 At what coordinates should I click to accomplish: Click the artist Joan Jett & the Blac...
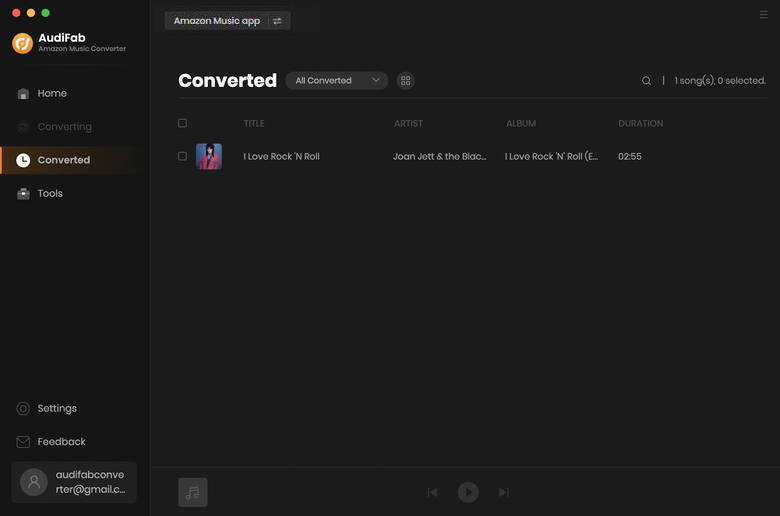[x=440, y=156]
